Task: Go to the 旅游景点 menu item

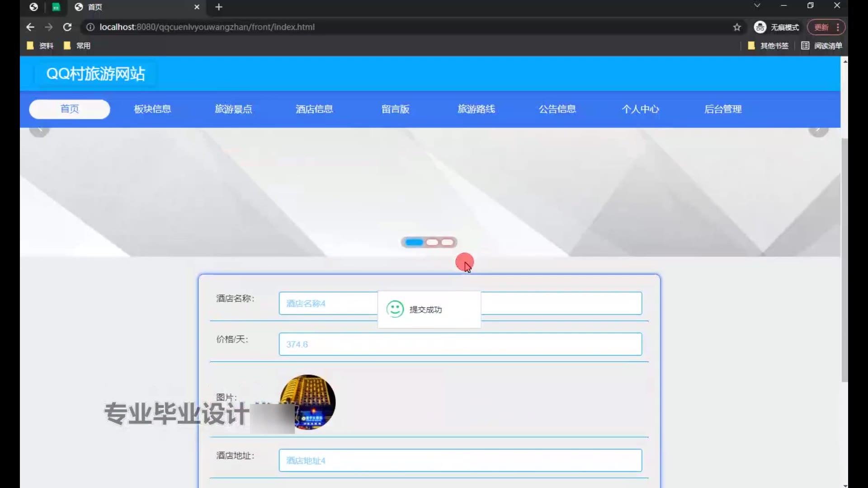Action: point(233,109)
